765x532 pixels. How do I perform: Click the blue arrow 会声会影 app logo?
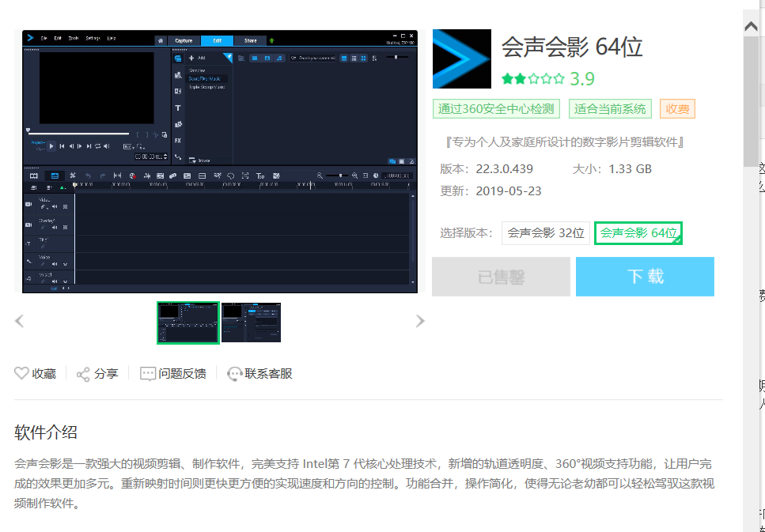coord(461,59)
